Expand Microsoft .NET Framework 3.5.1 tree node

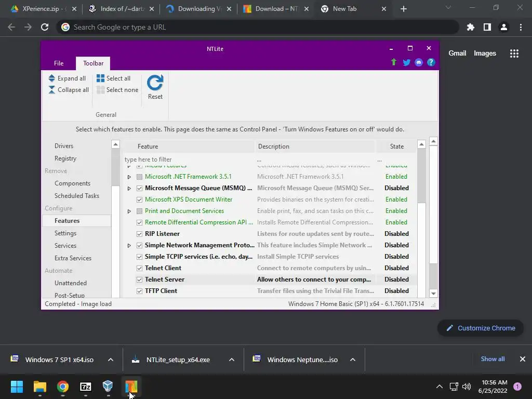click(129, 177)
